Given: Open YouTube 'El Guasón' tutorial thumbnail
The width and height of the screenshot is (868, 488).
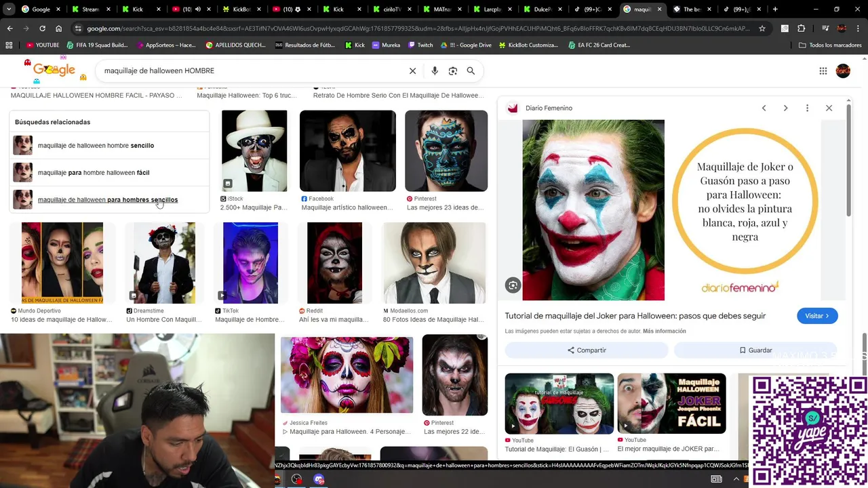Looking at the screenshot, I should coord(559,403).
